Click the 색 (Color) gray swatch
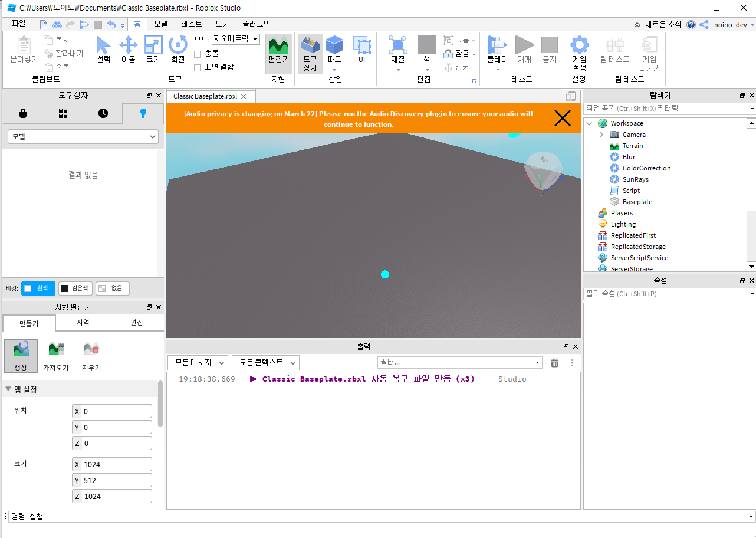 coord(426,45)
